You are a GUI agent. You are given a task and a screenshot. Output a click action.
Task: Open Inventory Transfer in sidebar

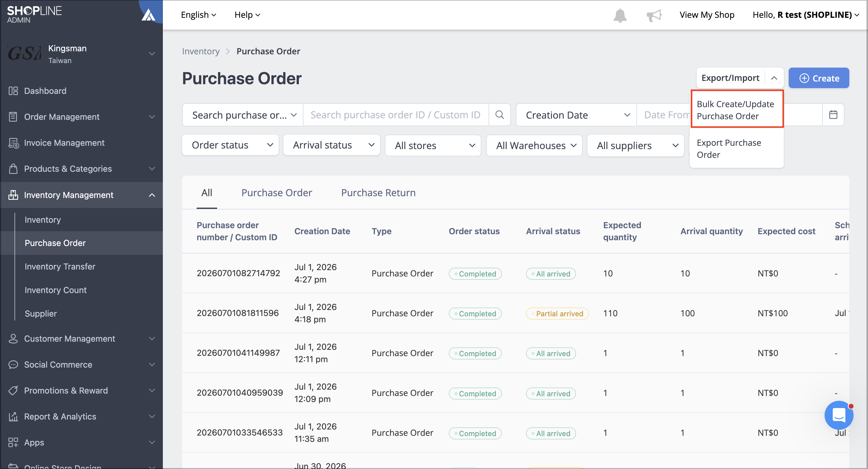point(60,267)
